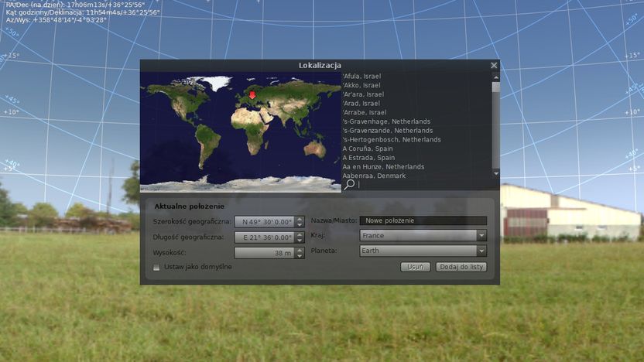Select Aabenraa, Denmark
Screen dimensions: 644x362
pyautogui.click(x=374, y=176)
